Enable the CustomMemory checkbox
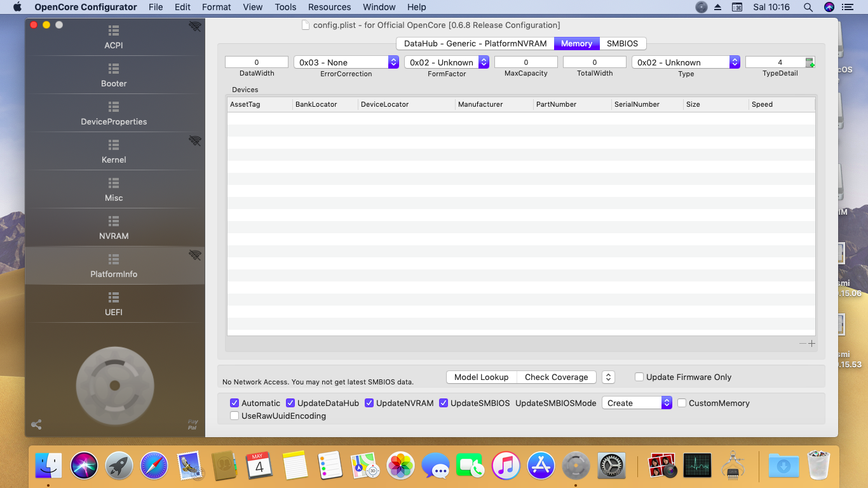The height and width of the screenshot is (488, 868). 682,403
